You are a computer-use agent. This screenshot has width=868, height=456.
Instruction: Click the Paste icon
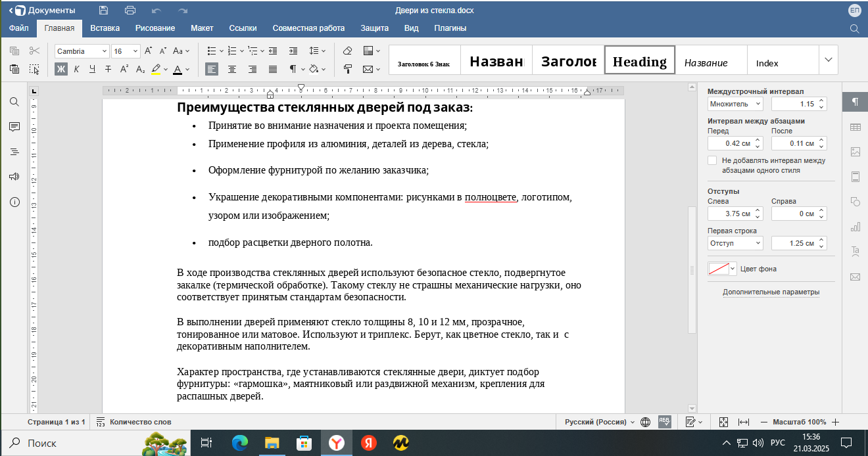coord(14,69)
